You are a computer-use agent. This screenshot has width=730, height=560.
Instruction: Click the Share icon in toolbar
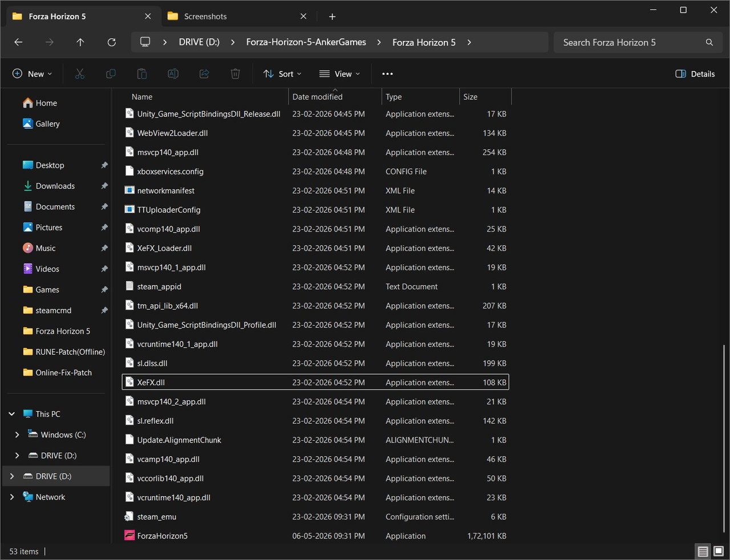point(204,74)
